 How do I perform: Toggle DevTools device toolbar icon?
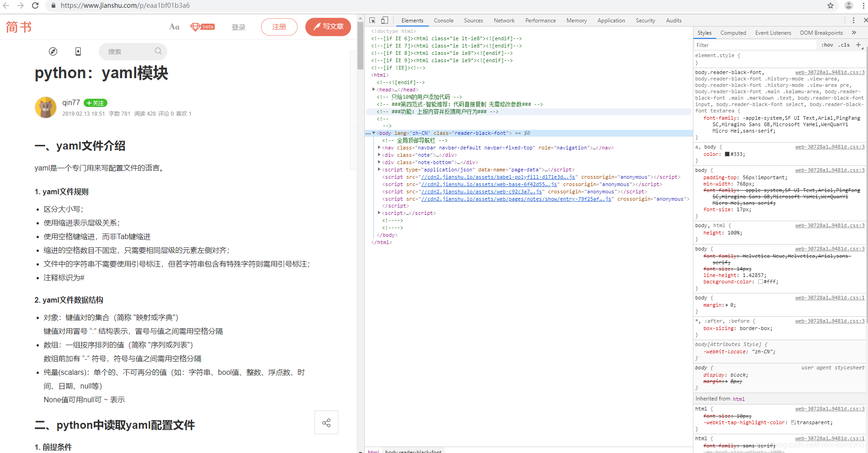pyautogui.click(x=384, y=21)
